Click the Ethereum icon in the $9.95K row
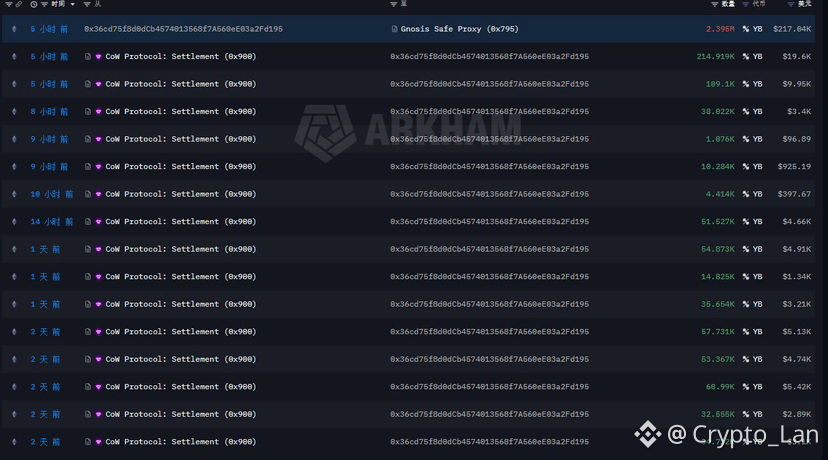Screen dimensions: 828x460 pos(14,84)
